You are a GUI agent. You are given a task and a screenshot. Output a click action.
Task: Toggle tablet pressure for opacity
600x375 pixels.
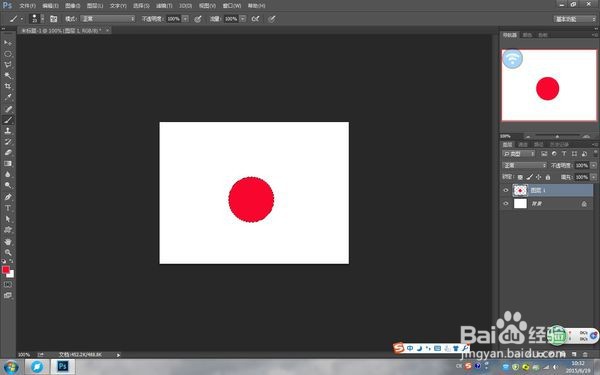pyautogui.click(x=198, y=19)
